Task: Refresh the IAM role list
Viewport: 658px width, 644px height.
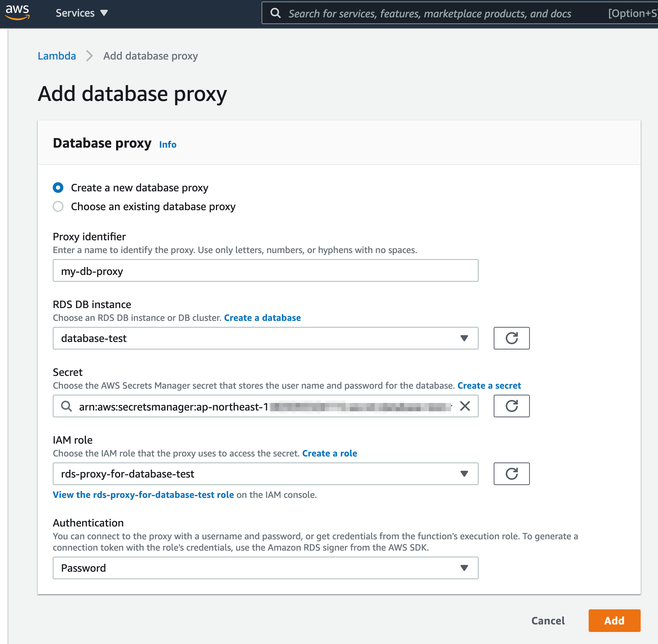Action: click(511, 474)
